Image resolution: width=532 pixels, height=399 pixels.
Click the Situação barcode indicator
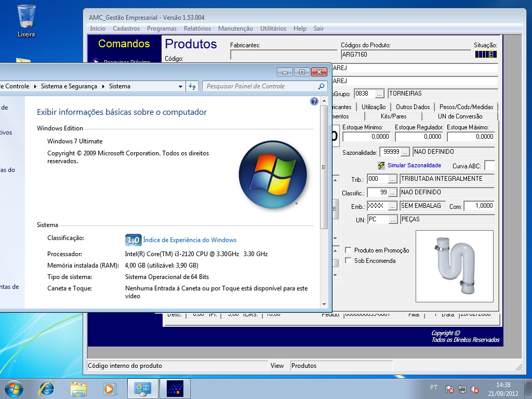pos(486,54)
